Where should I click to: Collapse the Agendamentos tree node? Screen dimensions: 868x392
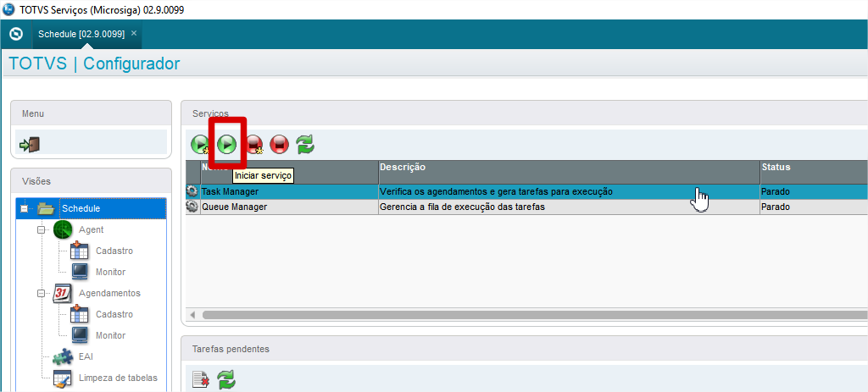(x=41, y=293)
